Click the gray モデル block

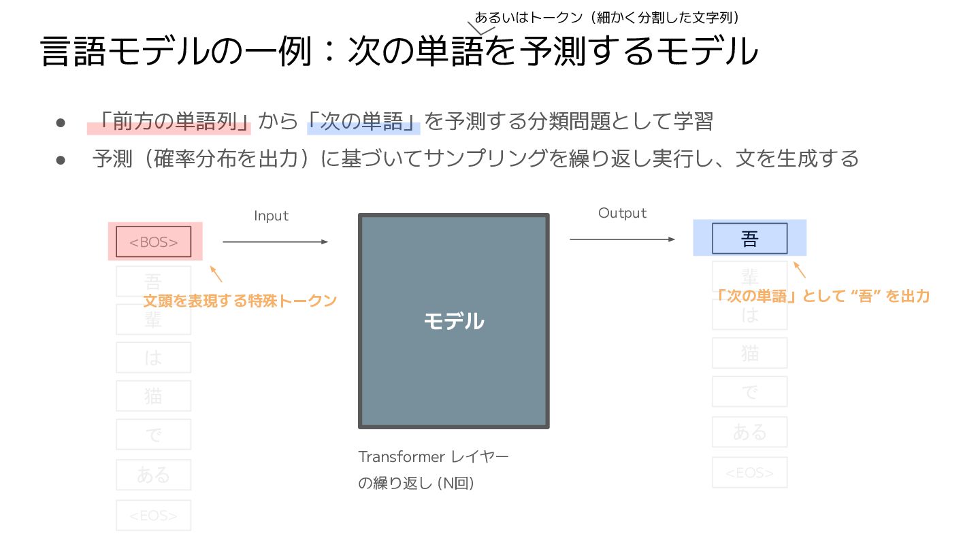coord(453,321)
